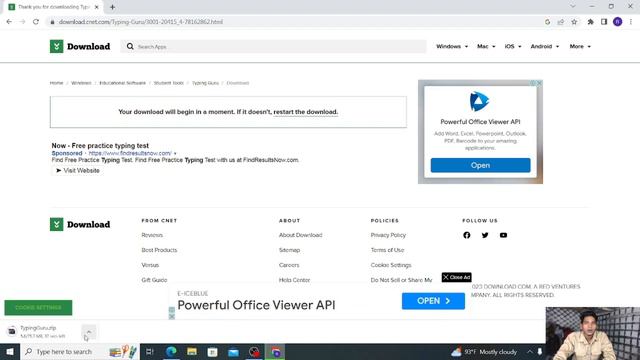Click 'restart the download' link
This screenshot has width=640, height=360.
pyautogui.click(x=305, y=112)
